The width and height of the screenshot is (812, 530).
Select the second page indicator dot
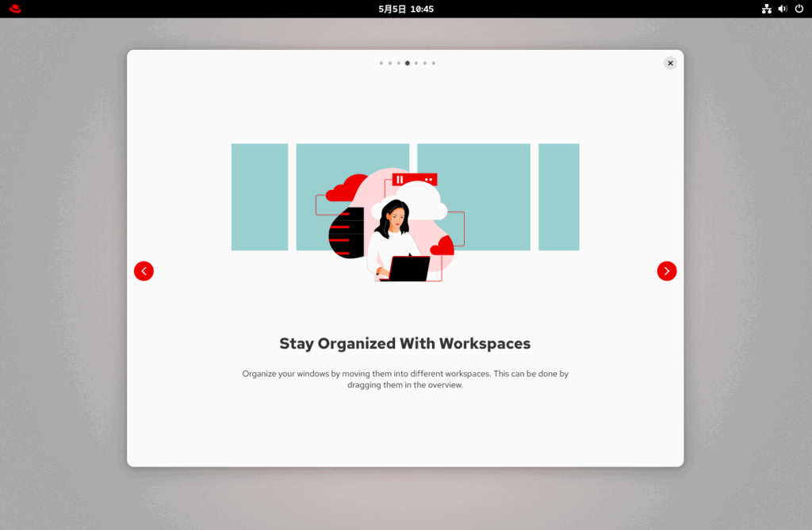click(390, 63)
